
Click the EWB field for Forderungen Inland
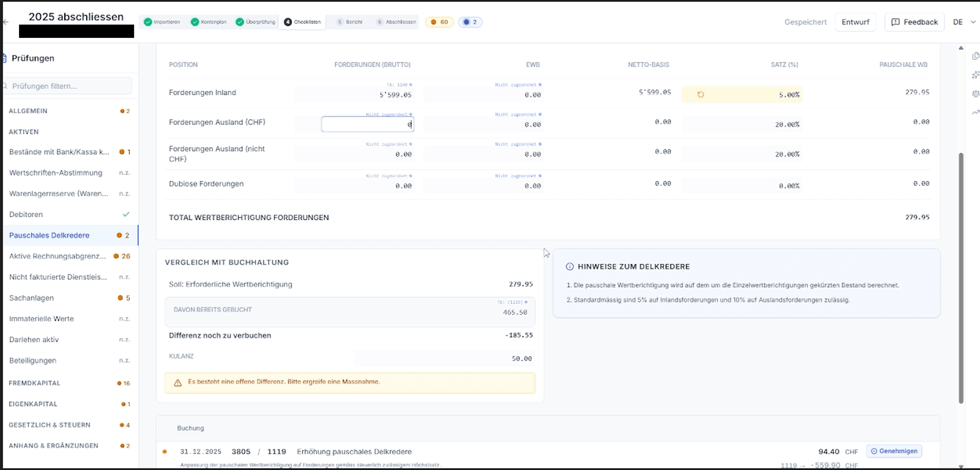click(483, 95)
